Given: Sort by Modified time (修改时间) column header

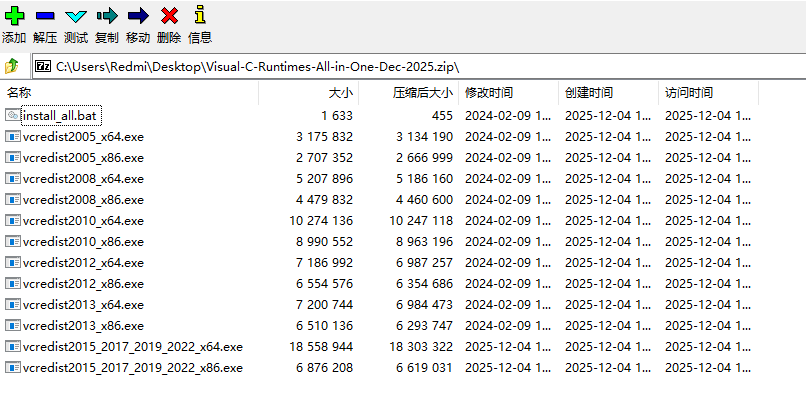Looking at the screenshot, I should click(x=508, y=93).
